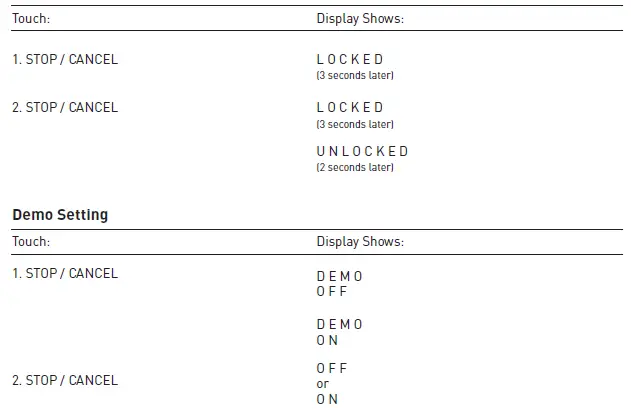Click the word "or" between OFF and ON
The width and height of the screenshot is (631, 410).
323,384
